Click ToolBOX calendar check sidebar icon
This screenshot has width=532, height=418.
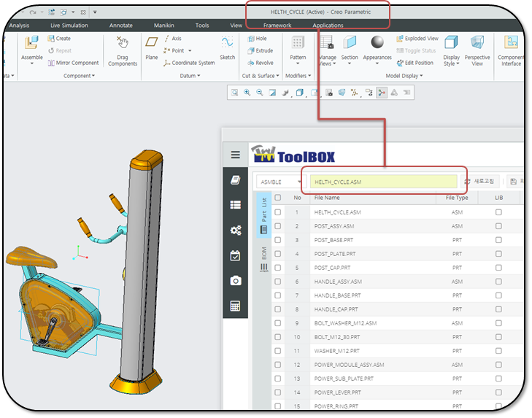pos(235,255)
